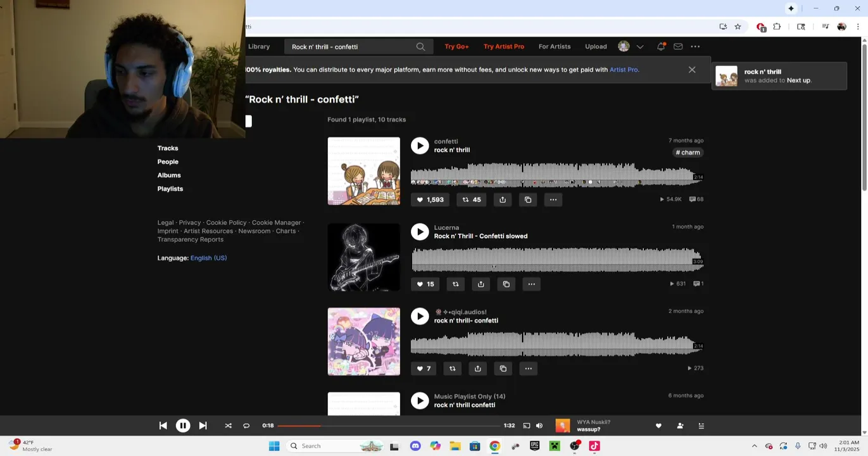The image size is (868, 456).
Task: Repost the Lucerna Confetti slowed track
Action: click(456, 284)
